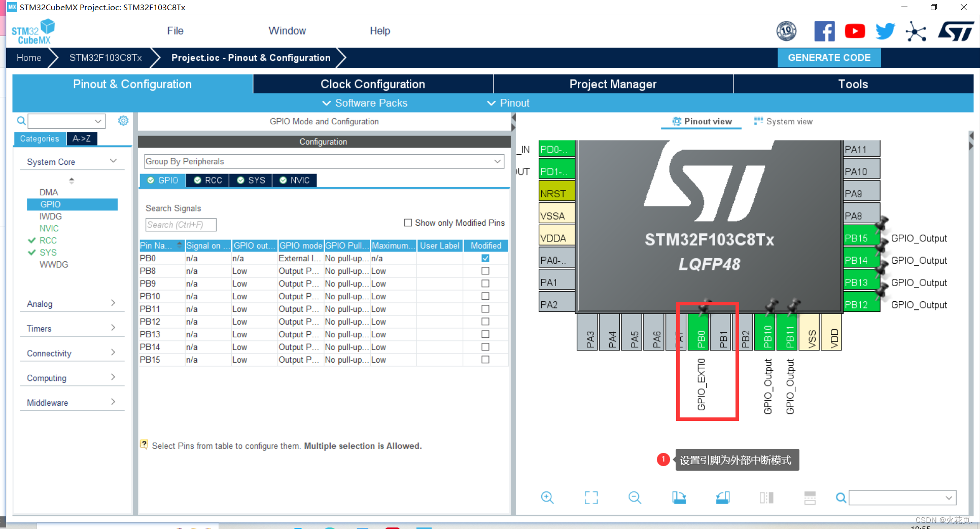Open the pin search dropdown below chip
Screen dimensions: 980x529
pyautogui.click(x=949, y=498)
